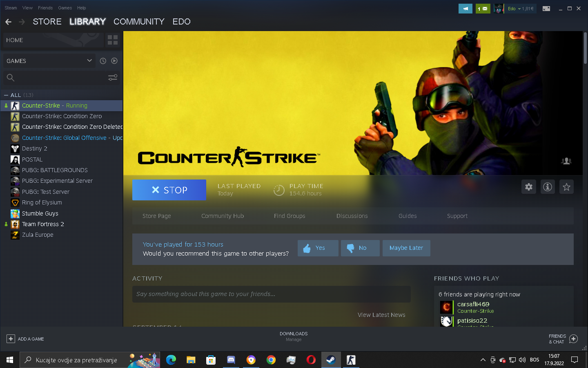Expand the GAMES category dropdown
Screen dimensions: 588x368
[x=89, y=61]
